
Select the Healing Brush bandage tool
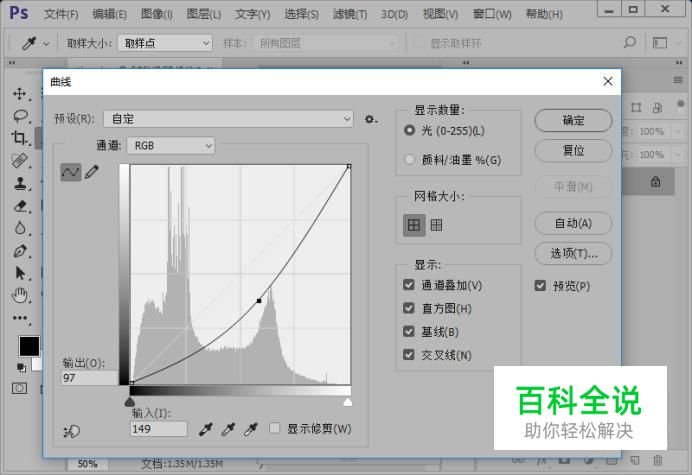coord(19,160)
